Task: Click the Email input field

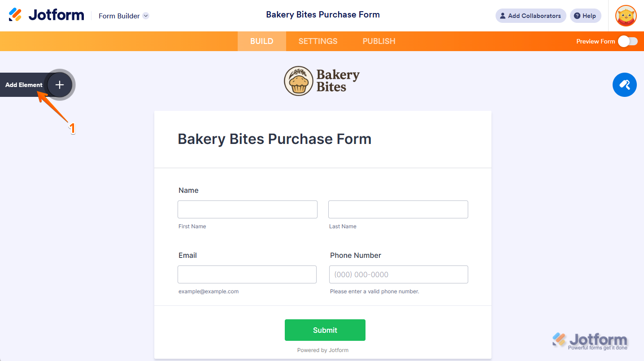Action: click(247, 274)
